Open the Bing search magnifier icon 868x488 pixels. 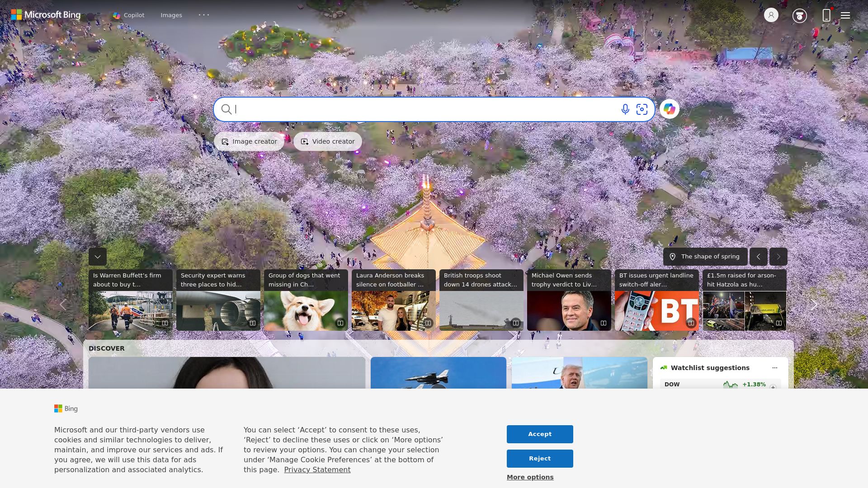point(226,109)
